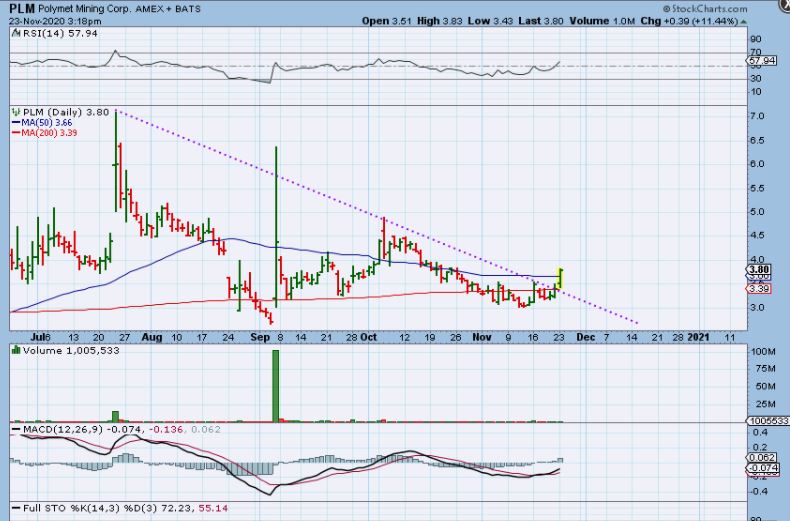Click the MA(50) 3.66 legend entry
Viewport: 790px width, 521px height.
click(x=42, y=122)
